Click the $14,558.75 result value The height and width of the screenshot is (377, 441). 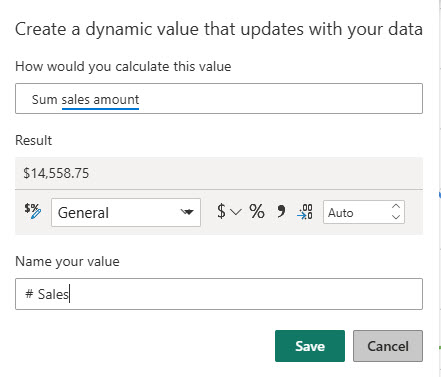(x=56, y=173)
